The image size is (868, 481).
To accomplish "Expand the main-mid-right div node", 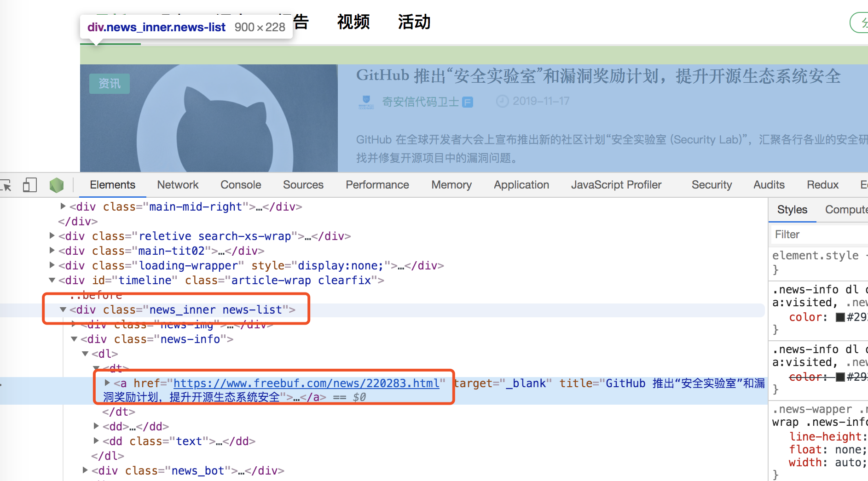I will 63,206.
